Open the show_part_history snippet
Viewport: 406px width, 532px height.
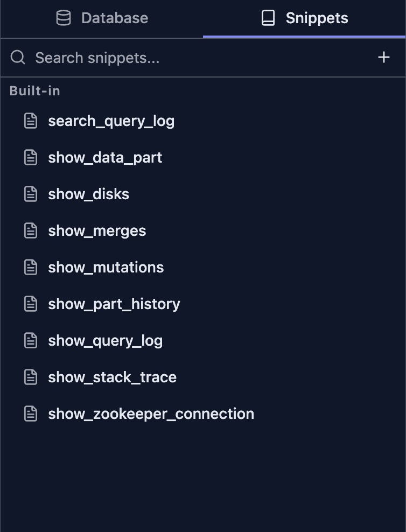point(114,304)
